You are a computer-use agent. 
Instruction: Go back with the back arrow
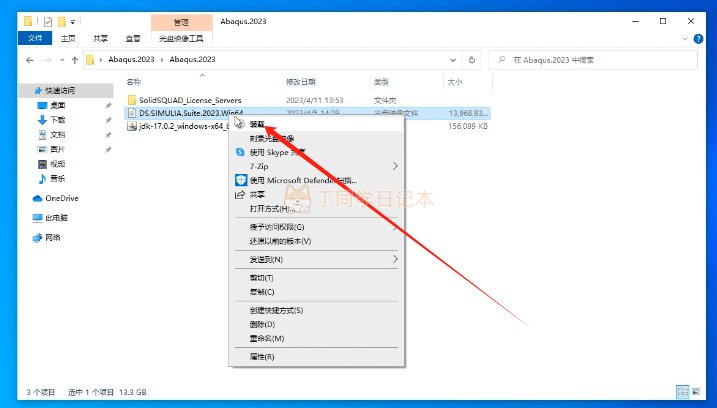pos(30,60)
